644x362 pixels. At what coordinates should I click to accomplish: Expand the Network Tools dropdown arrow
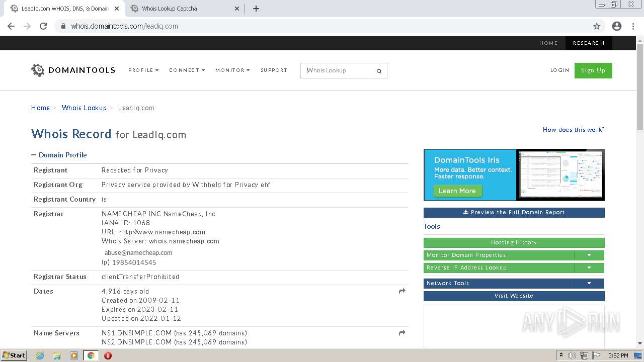pyautogui.click(x=589, y=283)
